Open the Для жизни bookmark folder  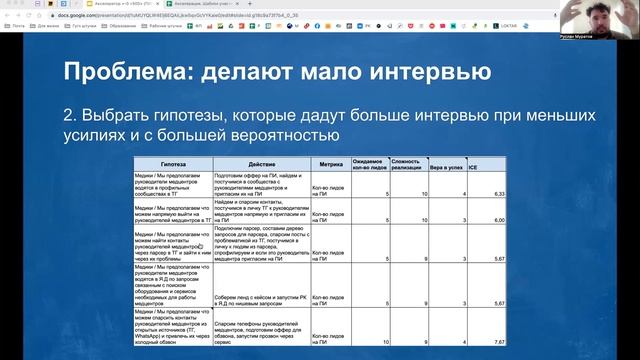[44, 26]
